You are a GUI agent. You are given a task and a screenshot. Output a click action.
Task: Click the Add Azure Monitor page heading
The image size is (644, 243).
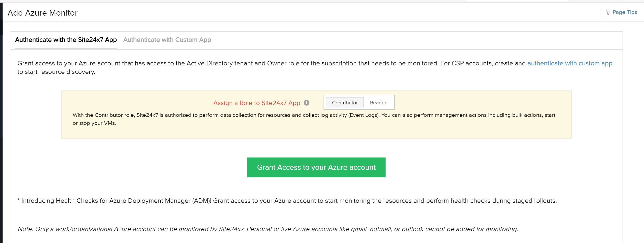42,13
